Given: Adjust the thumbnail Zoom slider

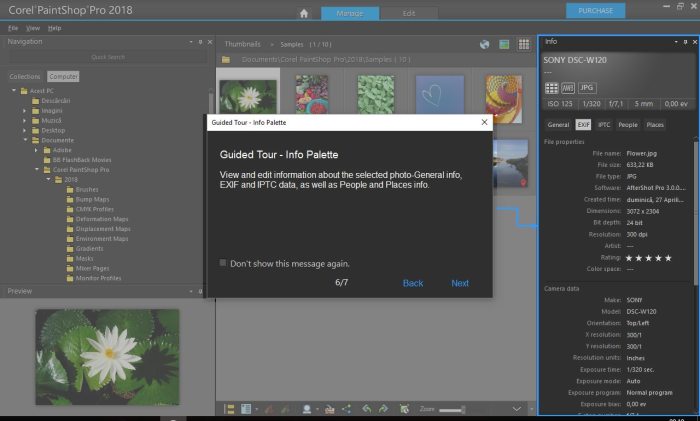Looking at the screenshot, I should click(x=452, y=409).
